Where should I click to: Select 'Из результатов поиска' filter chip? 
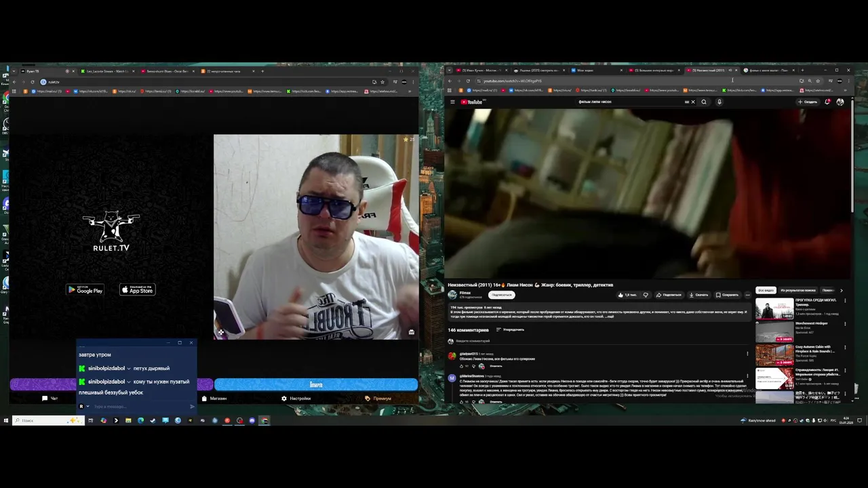click(x=798, y=290)
